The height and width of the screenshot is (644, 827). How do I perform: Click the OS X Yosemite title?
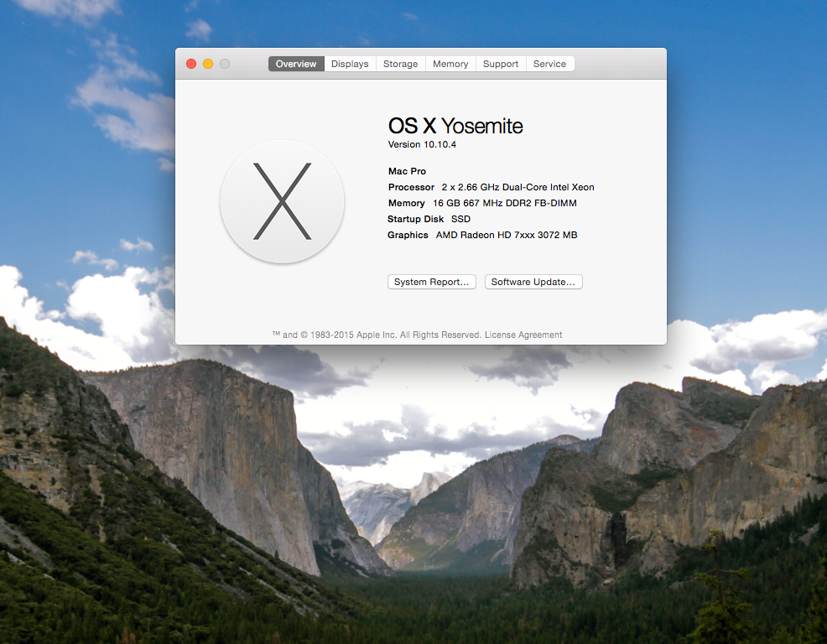455,126
